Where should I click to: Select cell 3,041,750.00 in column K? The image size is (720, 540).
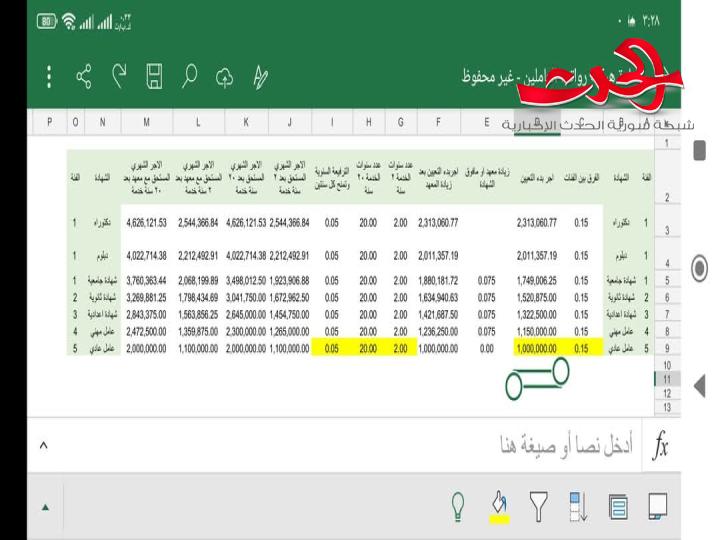point(246,298)
